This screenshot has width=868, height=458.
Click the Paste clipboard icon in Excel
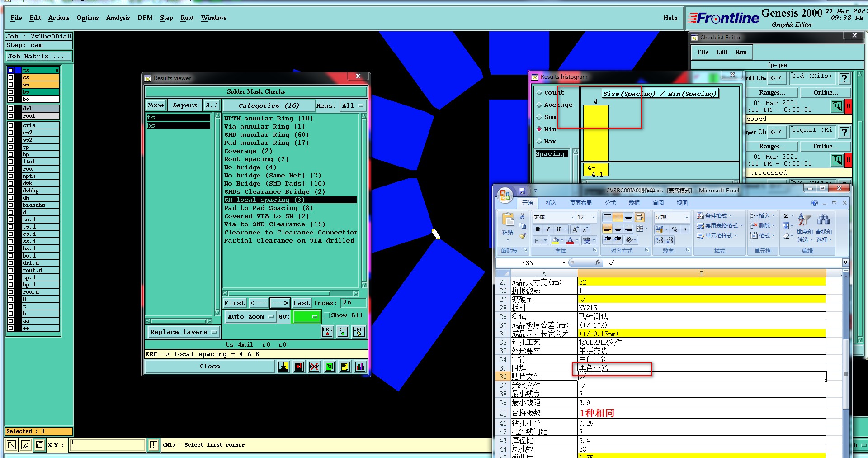(508, 220)
